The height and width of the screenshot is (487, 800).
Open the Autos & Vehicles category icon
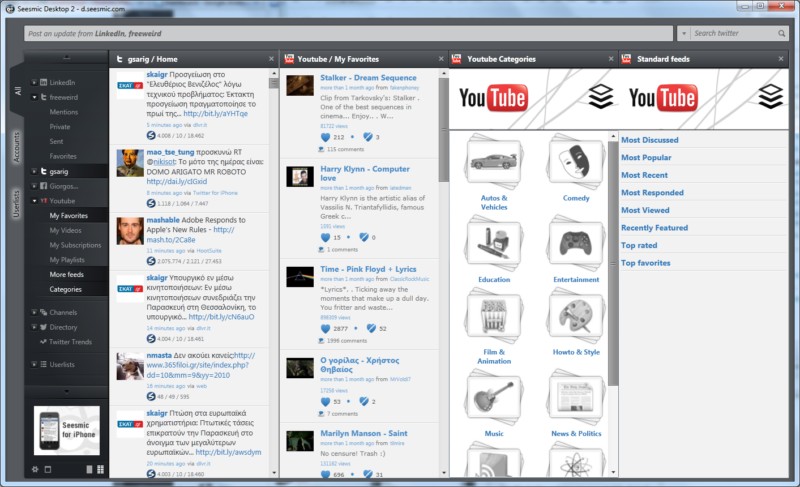[x=493, y=162]
